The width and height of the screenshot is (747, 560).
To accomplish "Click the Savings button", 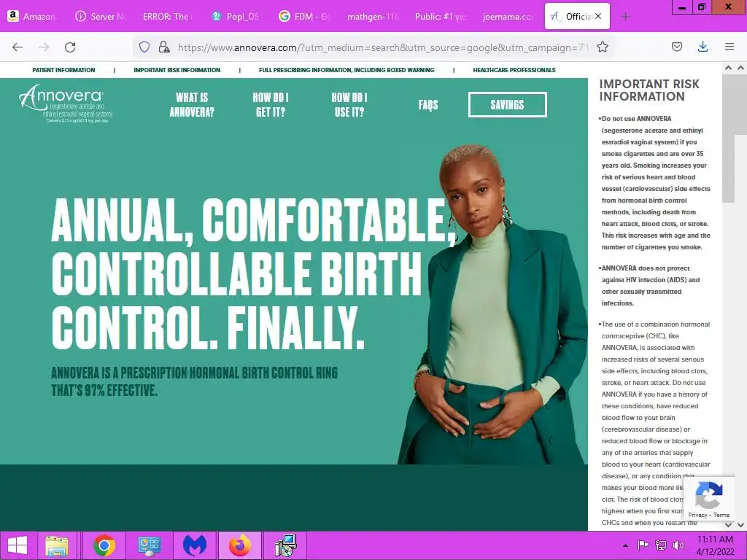I will pyautogui.click(x=508, y=105).
